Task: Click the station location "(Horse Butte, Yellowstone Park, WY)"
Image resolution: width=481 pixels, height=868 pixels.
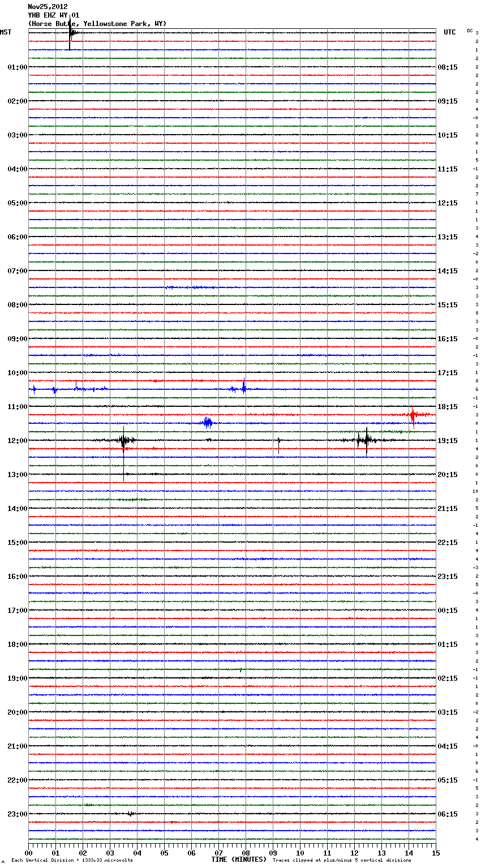Action: [x=97, y=24]
